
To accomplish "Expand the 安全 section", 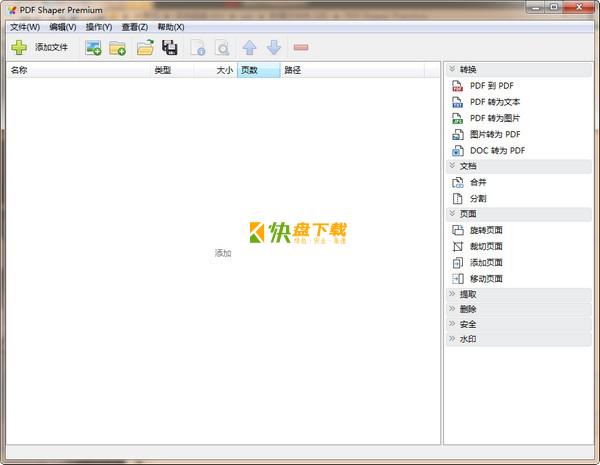I will pyautogui.click(x=519, y=325).
